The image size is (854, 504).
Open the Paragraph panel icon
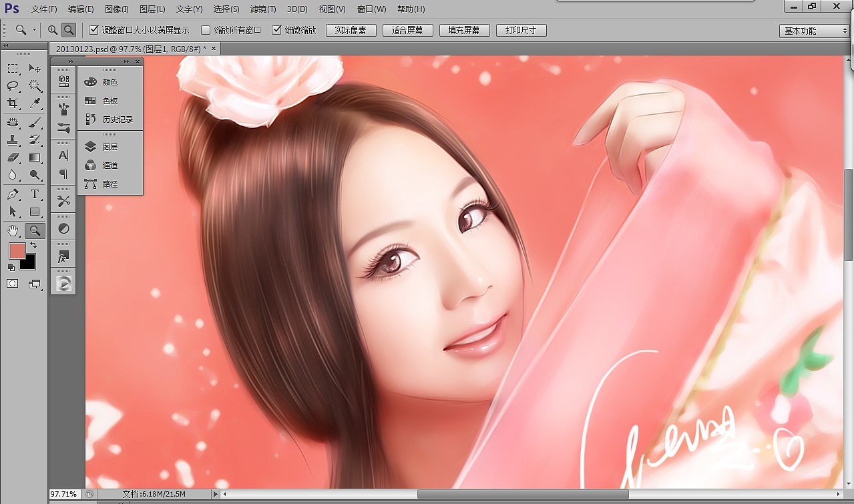pos(63,174)
